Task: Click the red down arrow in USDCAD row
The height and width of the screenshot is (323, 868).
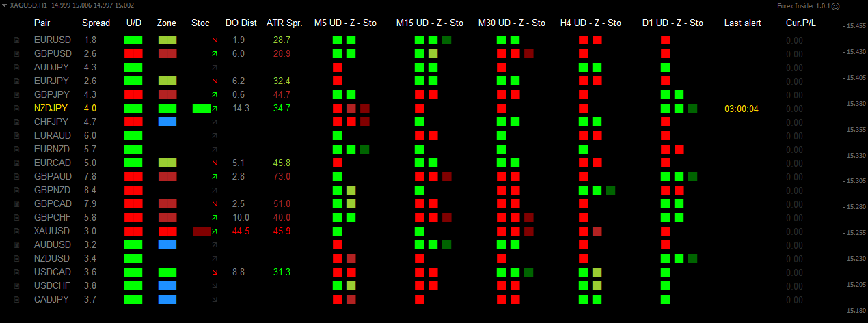Action: (x=215, y=272)
